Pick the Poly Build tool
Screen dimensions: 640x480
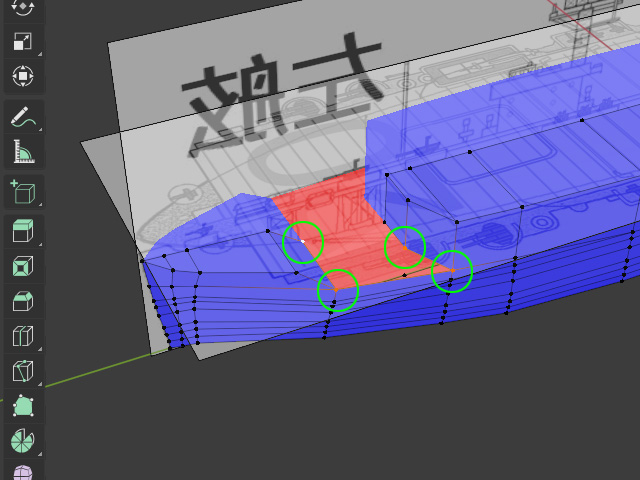(x=23, y=406)
